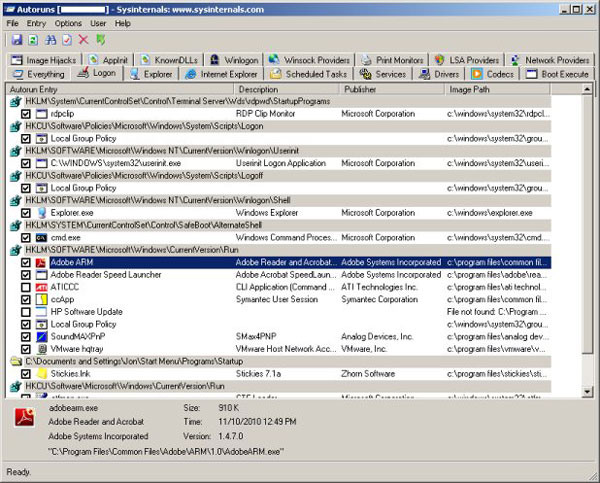This screenshot has height=483, width=600.
Task: Open the Options menu
Action: 68,23
